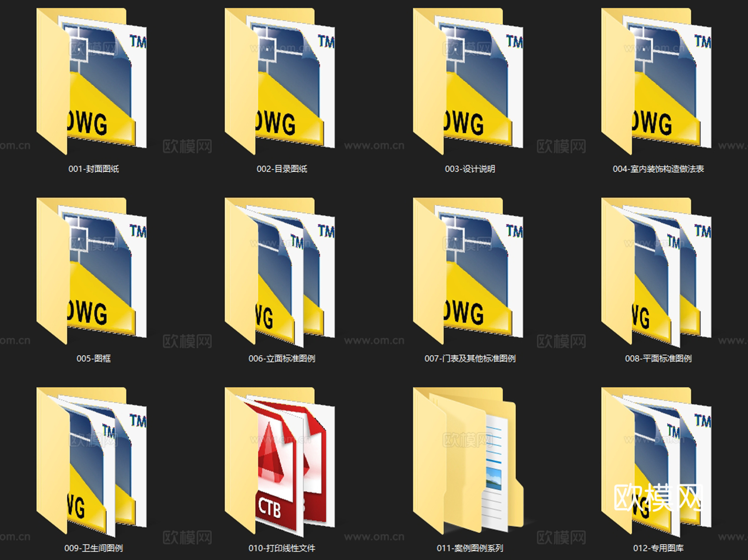Click the label 004-室内装饰构造做法表
The image size is (748, 560).
pos(658,169)
